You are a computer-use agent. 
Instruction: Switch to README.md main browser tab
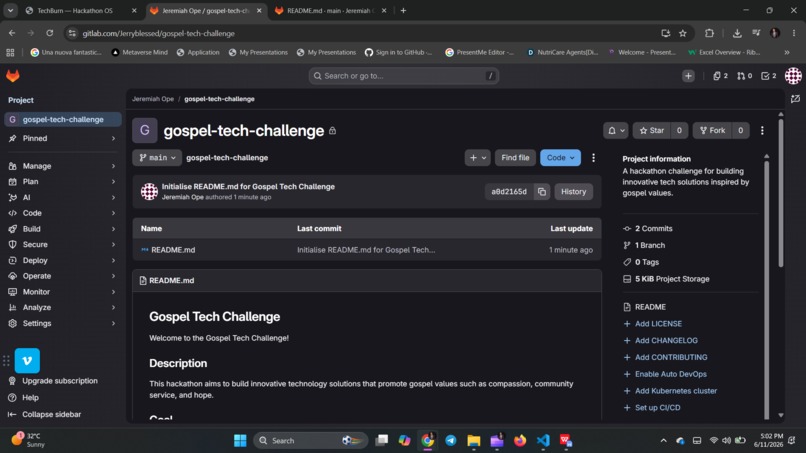pos(331,10)
